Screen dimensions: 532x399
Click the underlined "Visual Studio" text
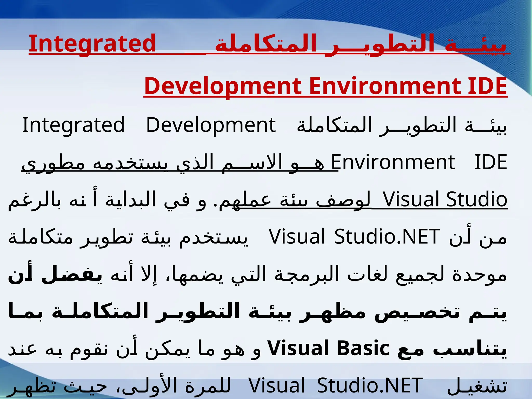[445, 199]
